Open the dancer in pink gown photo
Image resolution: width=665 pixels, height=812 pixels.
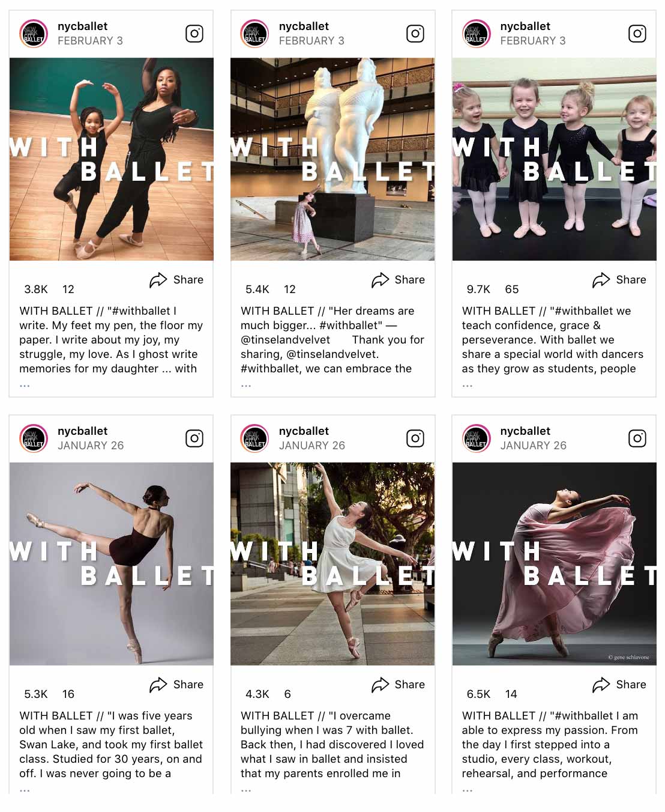[554, 564]
